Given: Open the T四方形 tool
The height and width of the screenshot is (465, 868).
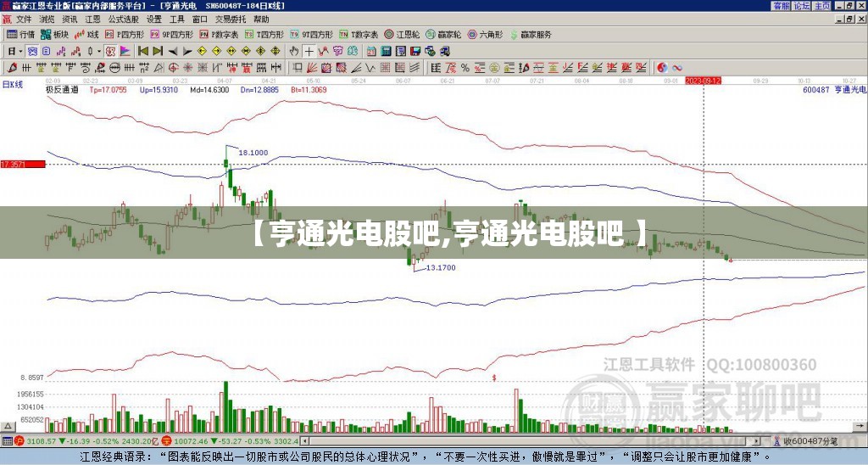Looking at the screenshot, I should point(265,34).
